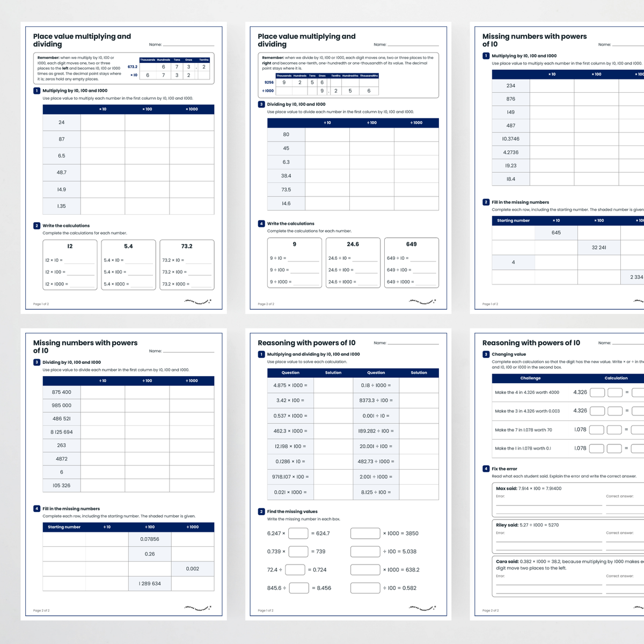Click the answer box after '72.4 ÷'

pyautogui.click(x=295, y=569)
